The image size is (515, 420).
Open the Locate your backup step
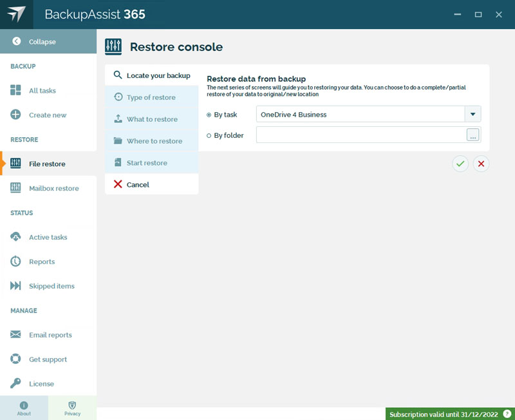152,75
